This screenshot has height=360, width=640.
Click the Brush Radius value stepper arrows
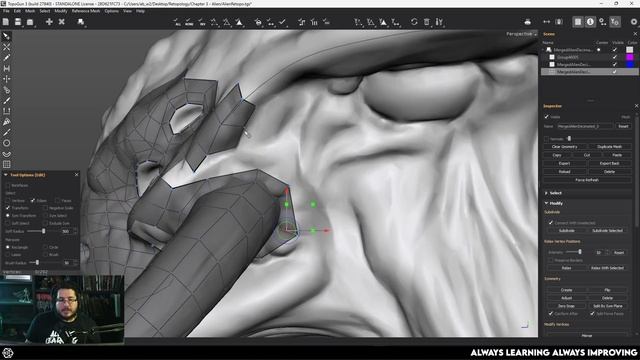pos(76,263)
